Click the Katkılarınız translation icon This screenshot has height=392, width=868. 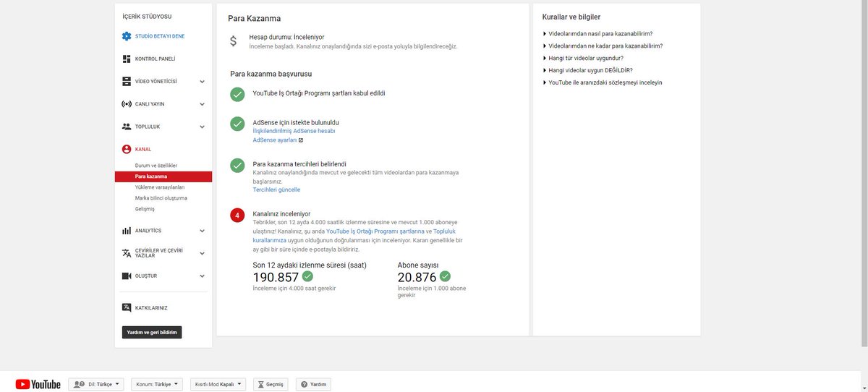[x=127, y=307]
